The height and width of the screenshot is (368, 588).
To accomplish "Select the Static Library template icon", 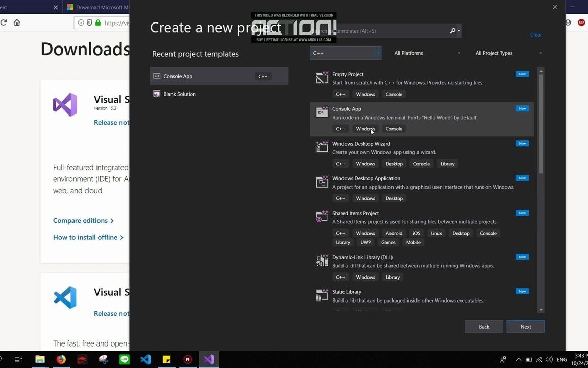I will (322, 295).
